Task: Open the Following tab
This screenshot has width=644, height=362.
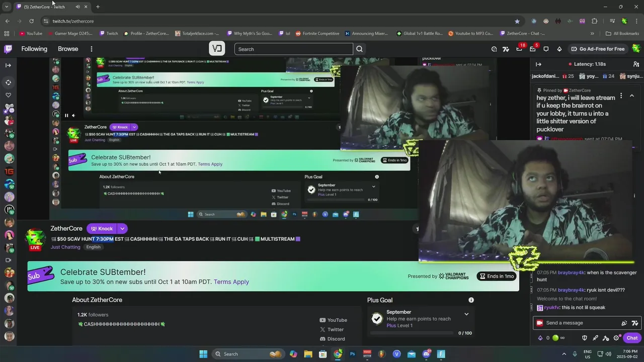Action: pos(34,49)
